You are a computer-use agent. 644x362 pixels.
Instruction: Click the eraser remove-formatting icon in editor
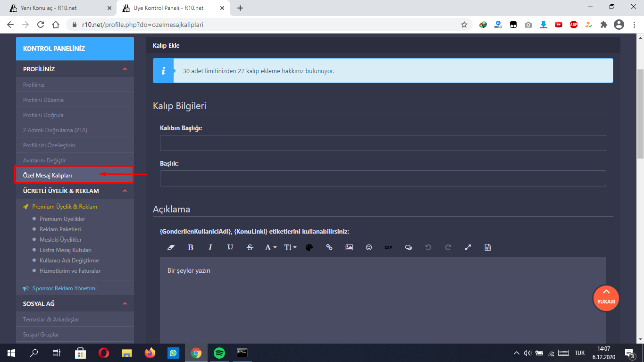pyautogui.click(x=171, y=247)
